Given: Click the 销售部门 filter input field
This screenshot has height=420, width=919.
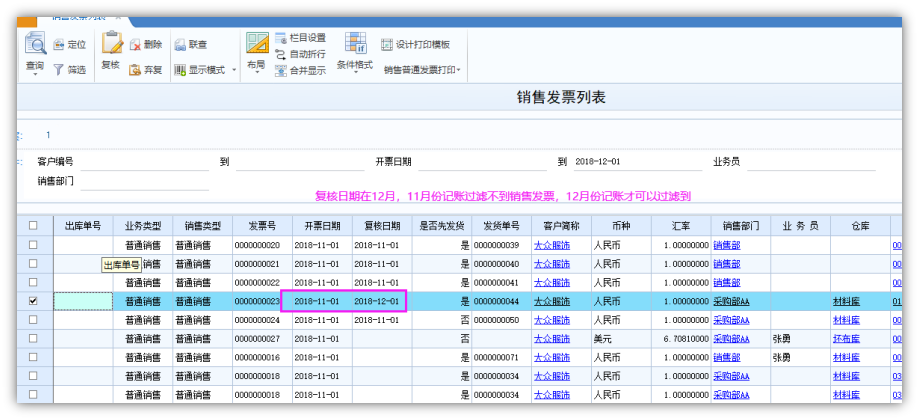Looking at the screenshot, I should pos(145,182).
